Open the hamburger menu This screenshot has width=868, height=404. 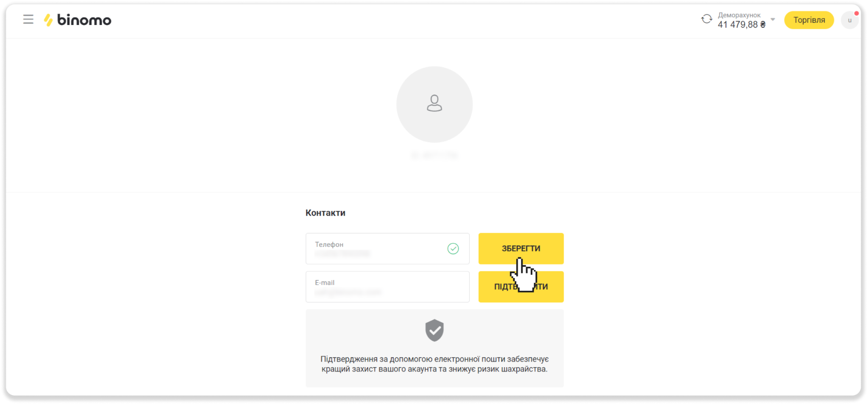28,20
